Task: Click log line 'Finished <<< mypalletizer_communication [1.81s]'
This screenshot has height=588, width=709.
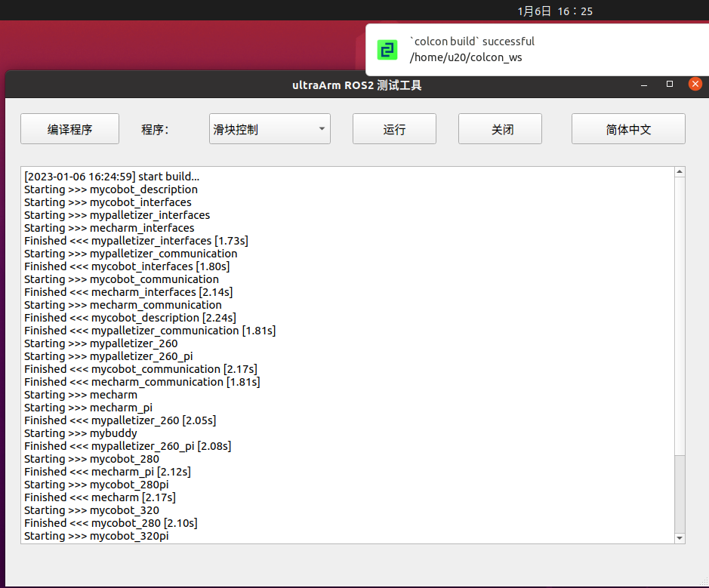Action: (x=150, y=331)
